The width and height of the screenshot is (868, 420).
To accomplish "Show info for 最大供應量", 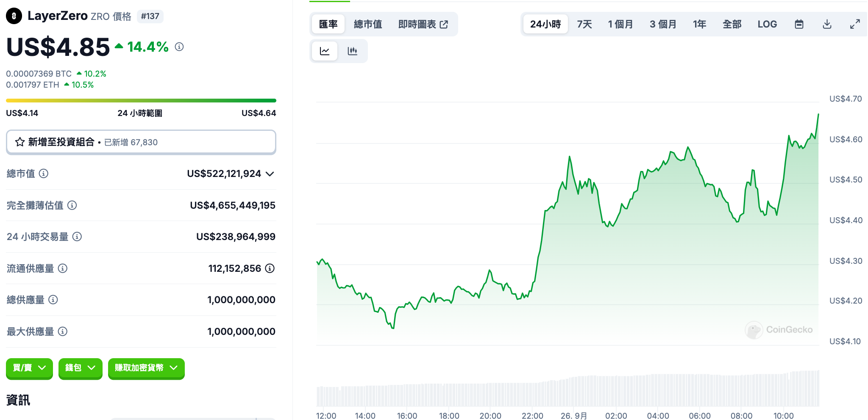I will (63, 332).
